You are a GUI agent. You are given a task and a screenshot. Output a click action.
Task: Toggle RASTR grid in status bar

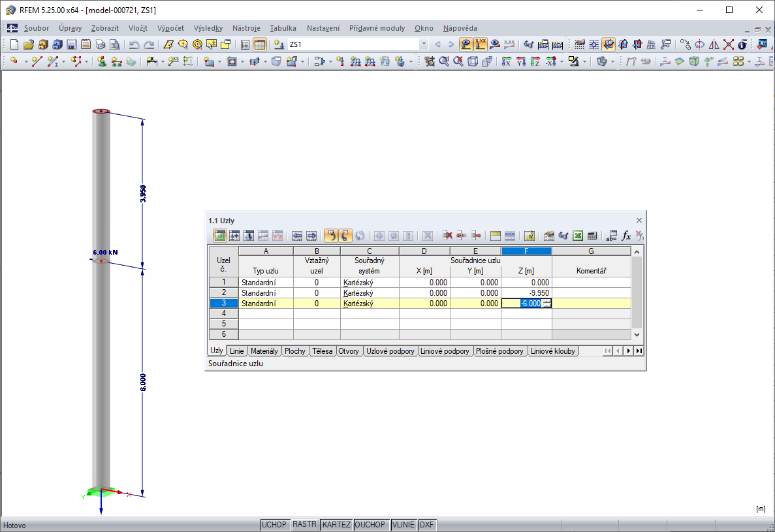(x=304, y=525)
